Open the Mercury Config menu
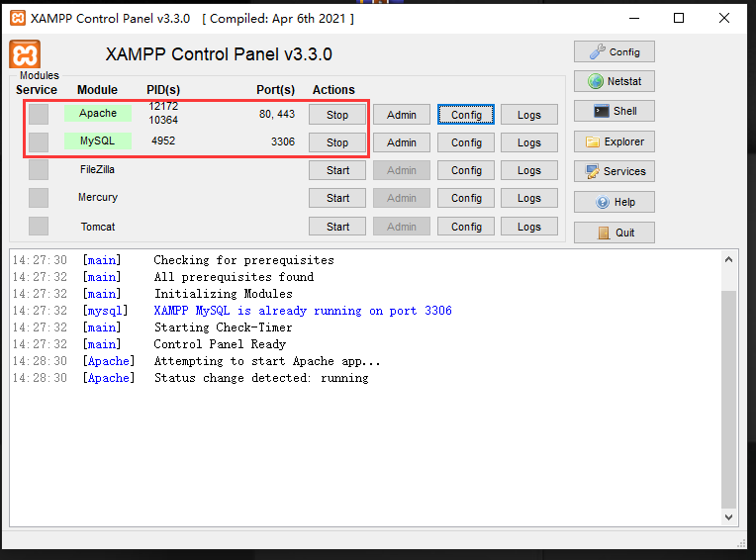Image resolution: width=756 pixels, height=560 pixels. pyautogui.click(x=466, y=198)
